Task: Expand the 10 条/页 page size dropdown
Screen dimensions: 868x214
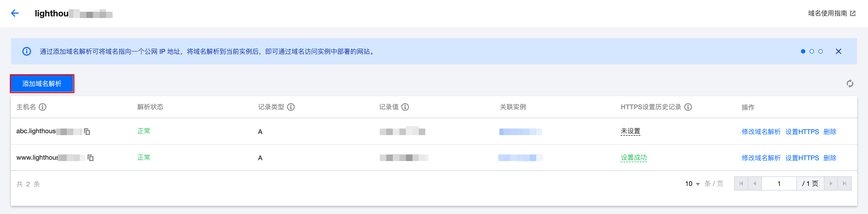Action: (x=692, y=184)
